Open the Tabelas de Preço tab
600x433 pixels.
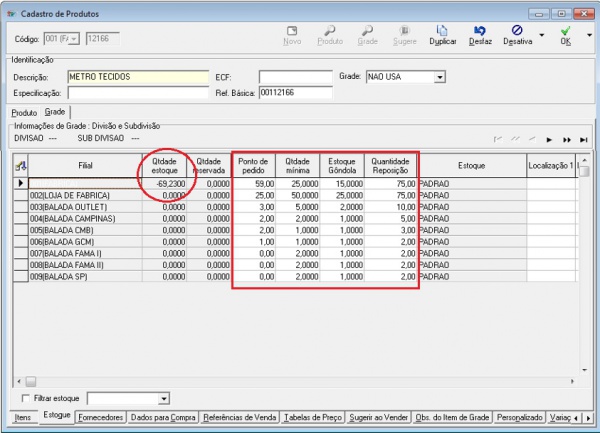[x=314, y=417]
